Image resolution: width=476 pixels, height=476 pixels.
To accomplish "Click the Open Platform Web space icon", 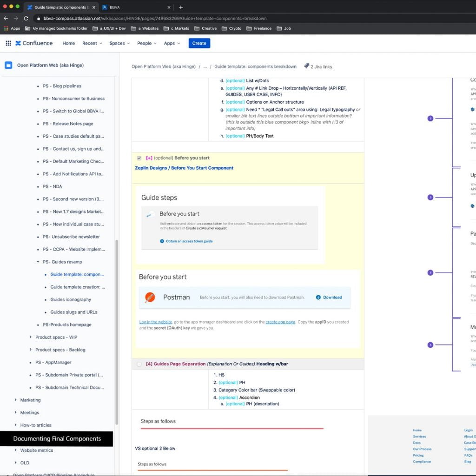I will click(8, 65).
